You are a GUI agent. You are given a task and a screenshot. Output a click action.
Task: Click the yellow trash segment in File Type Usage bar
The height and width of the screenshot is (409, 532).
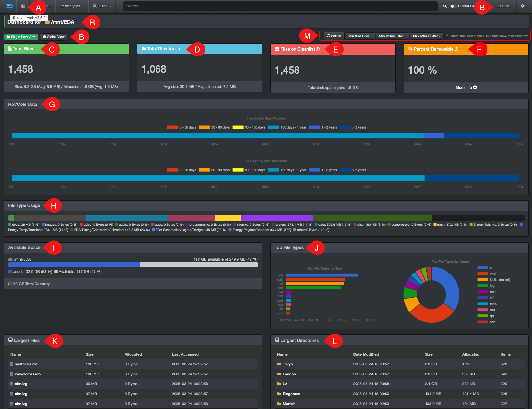point(228,218)
